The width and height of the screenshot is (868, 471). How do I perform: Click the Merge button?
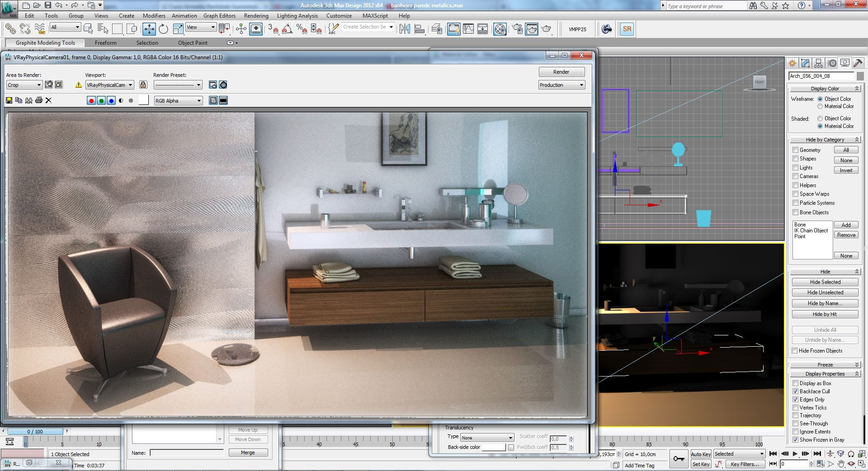tap(248, 452)
